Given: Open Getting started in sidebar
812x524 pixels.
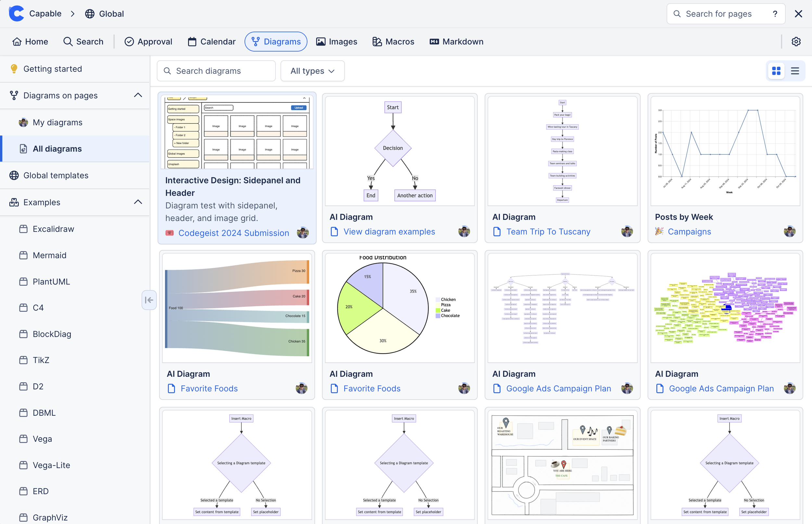Looking at the screenshot, I should (x=75, y=69).
